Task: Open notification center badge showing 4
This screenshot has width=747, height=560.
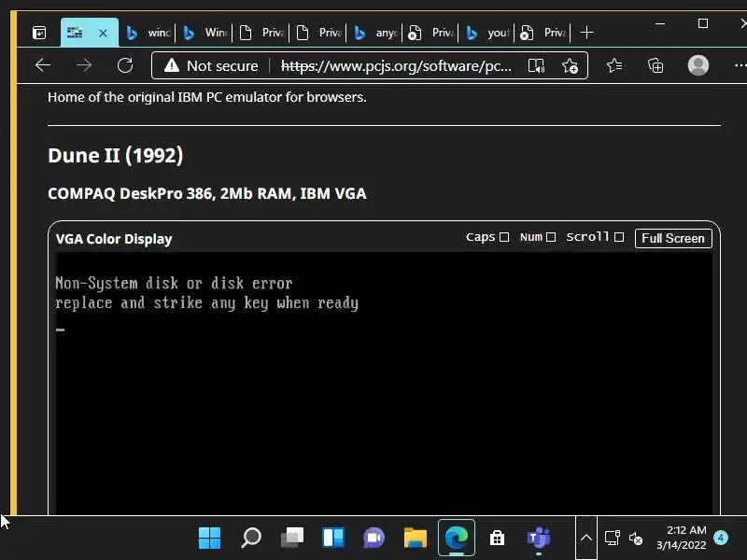Action: 721,538
